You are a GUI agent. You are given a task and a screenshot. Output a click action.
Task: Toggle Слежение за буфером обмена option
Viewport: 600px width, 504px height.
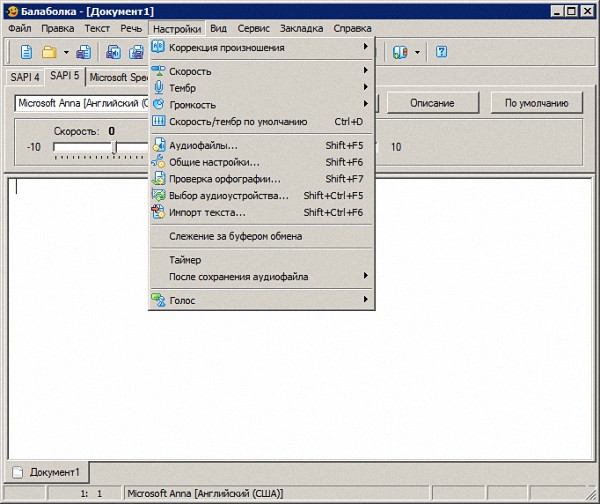235,236
